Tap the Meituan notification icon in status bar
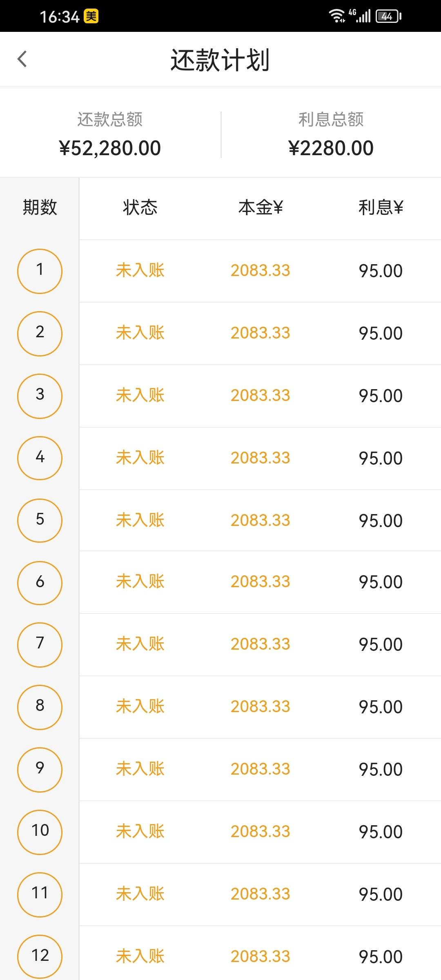 click(91, 16)
